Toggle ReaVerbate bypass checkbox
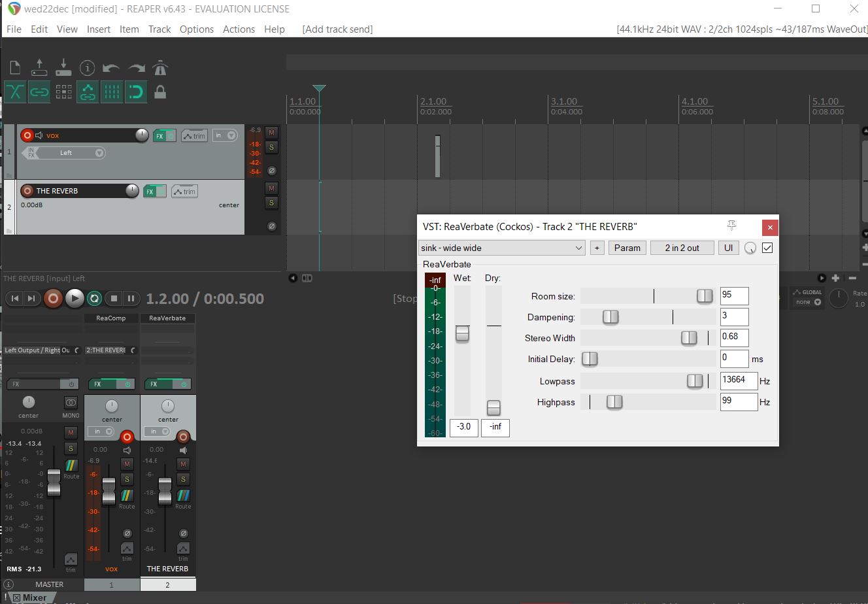Viewport: 868px width, 604px height. [x=767, y=248]
